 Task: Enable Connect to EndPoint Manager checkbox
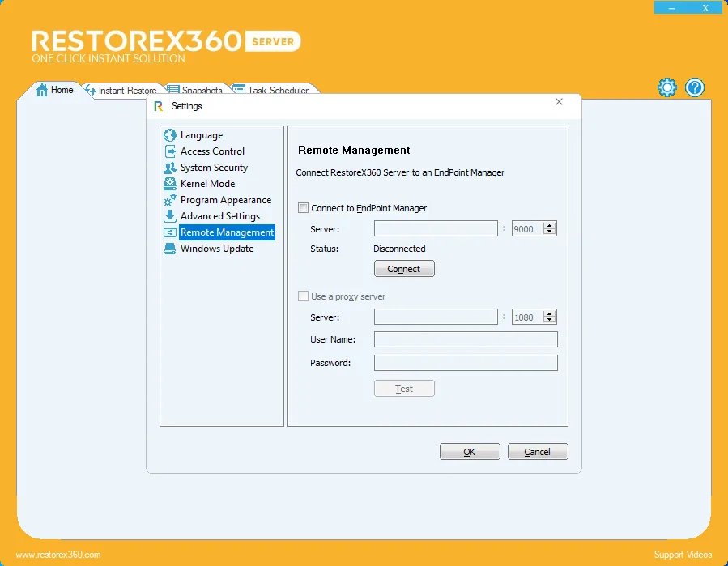point(303,208)
